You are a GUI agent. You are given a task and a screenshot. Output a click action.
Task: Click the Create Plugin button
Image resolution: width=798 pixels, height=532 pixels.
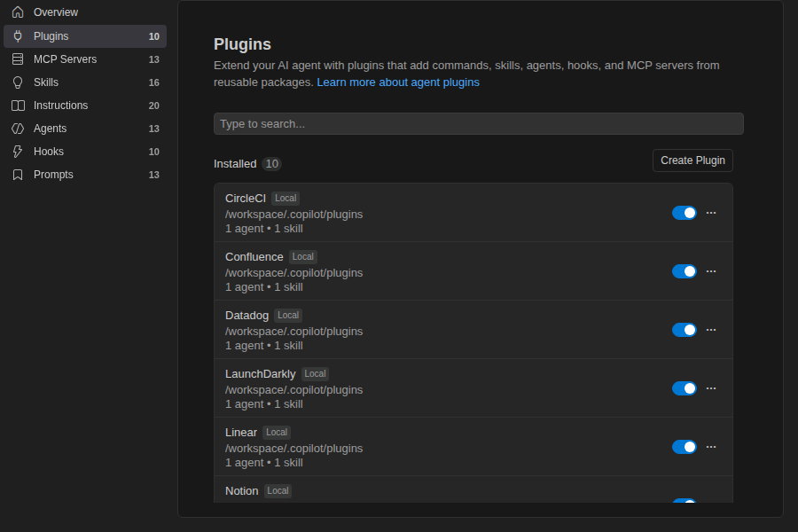[692, 160]
